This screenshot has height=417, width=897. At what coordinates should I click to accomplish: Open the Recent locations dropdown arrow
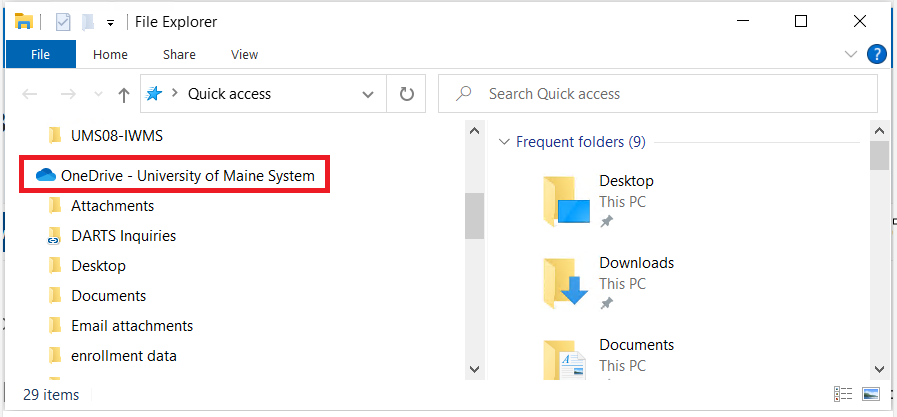[98, 94]
